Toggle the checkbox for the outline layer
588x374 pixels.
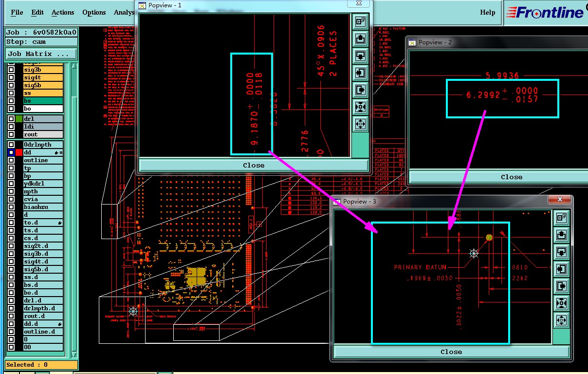tap(11, 160)
